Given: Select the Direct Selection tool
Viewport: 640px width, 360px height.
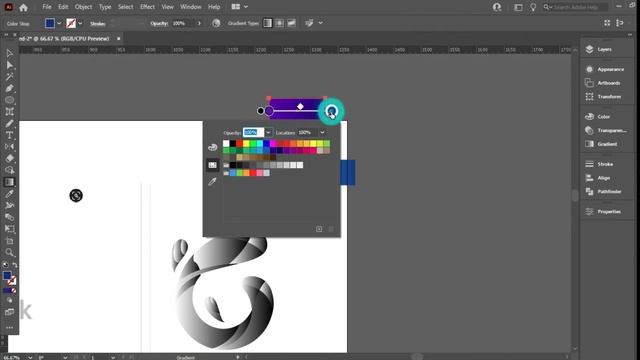Looking at the screenshot, I should [x=9, y=65].
